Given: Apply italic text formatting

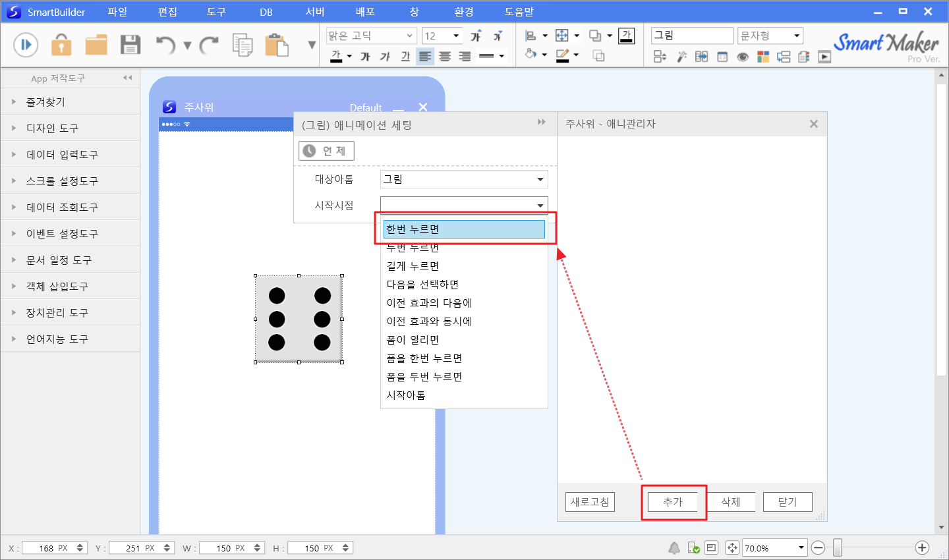Looking at the screenshot, I should pyautogui.click(x=385, y=57).
